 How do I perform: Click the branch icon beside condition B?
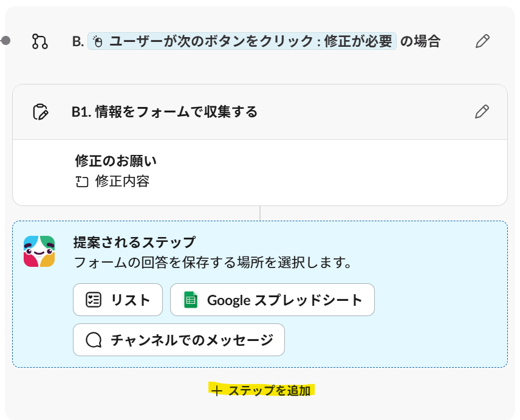click(x=40, y=41)
